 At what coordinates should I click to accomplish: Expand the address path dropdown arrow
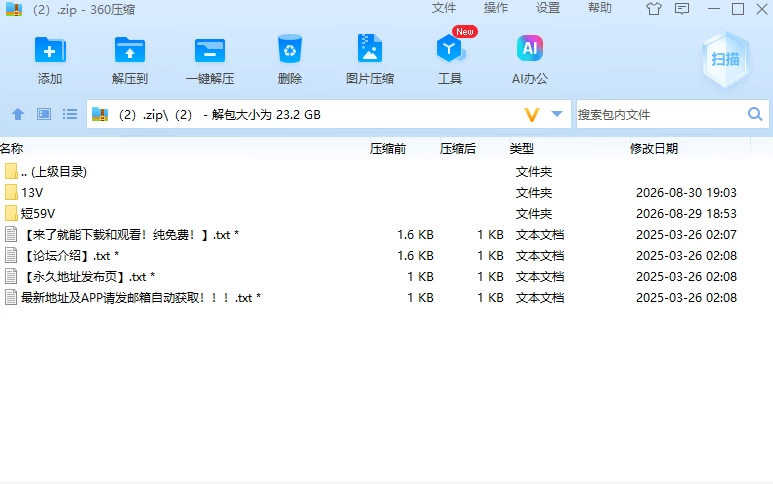tap(557, 114)
